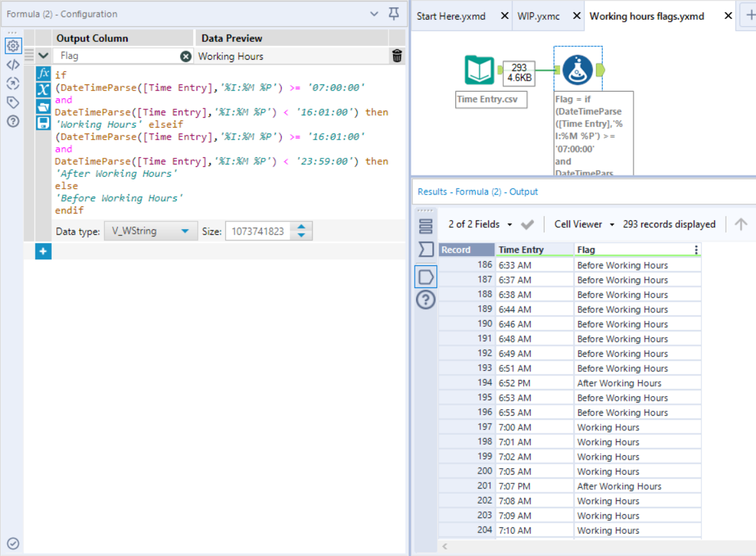Increase Size value with stepper arrow
The image size is (756, 556).
(301, 227)
